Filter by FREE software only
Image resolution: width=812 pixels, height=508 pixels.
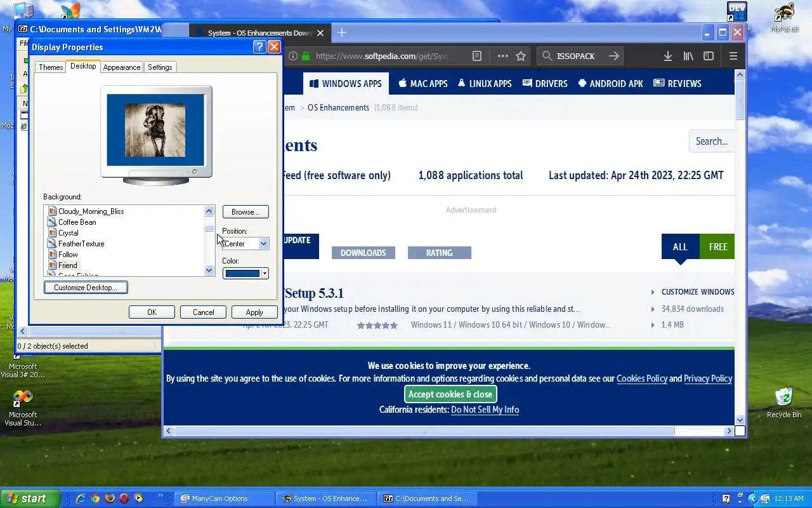tap(717, 246)
